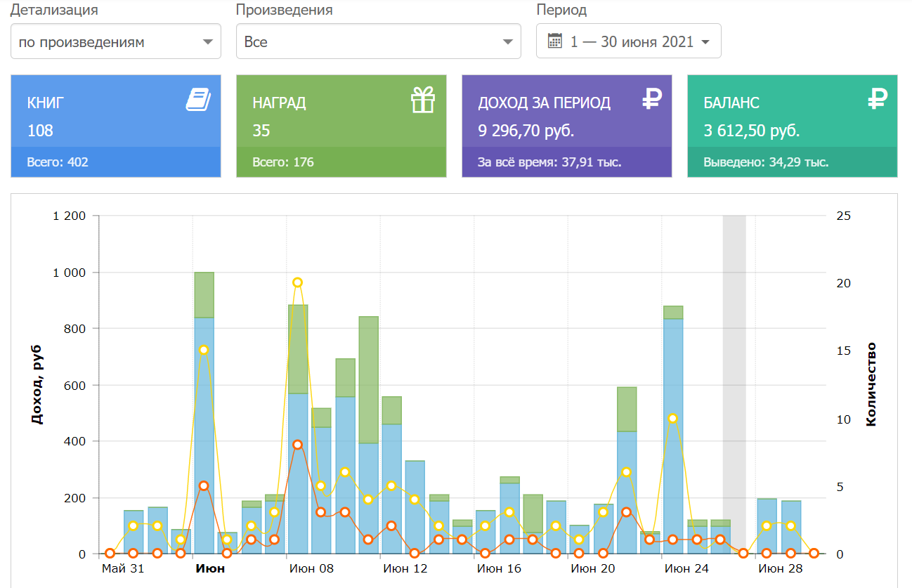Expand the Произведения dropdown set to Все
The width and height of the screenshot is (912, 588).
(378, 41)
